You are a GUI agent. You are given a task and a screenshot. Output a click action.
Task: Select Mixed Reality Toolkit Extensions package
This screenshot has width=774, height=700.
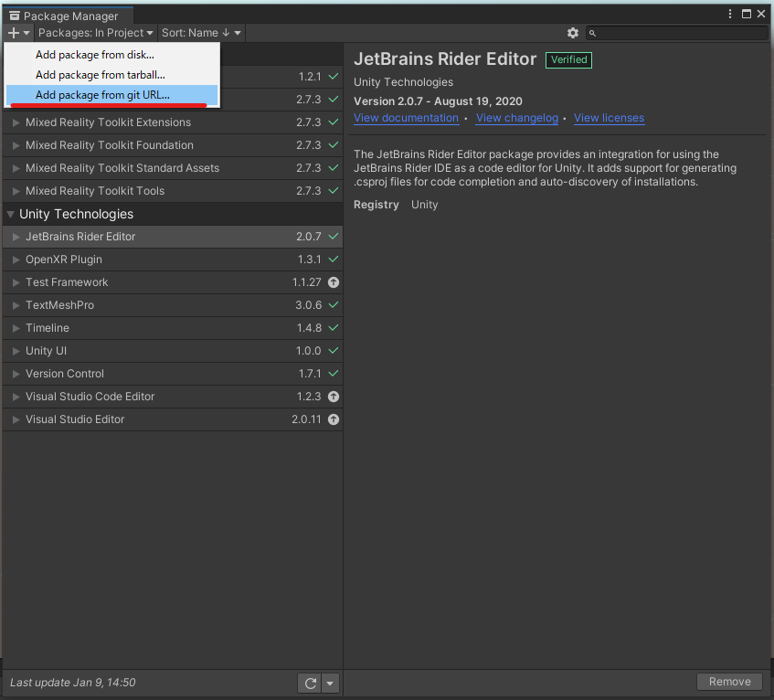pos(173,122)
